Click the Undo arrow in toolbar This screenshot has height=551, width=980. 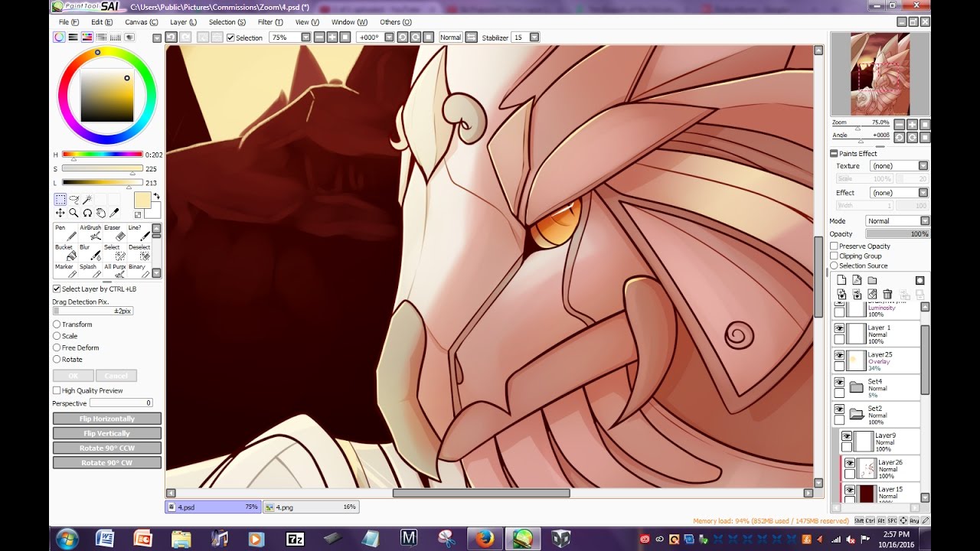coord(171,37)
